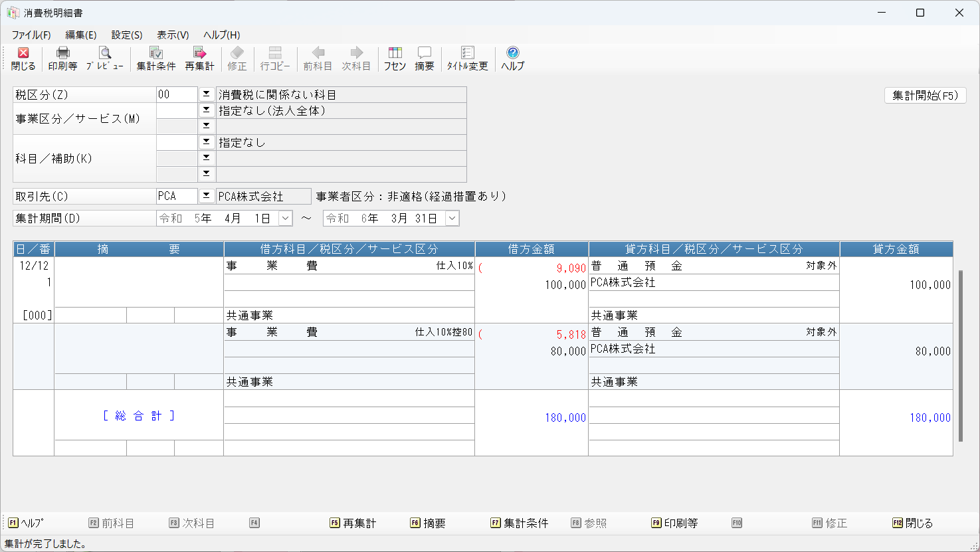Screen dimensions: 980x552
Task: Open the start date calendar dropdown
Action: pos(285,218)
